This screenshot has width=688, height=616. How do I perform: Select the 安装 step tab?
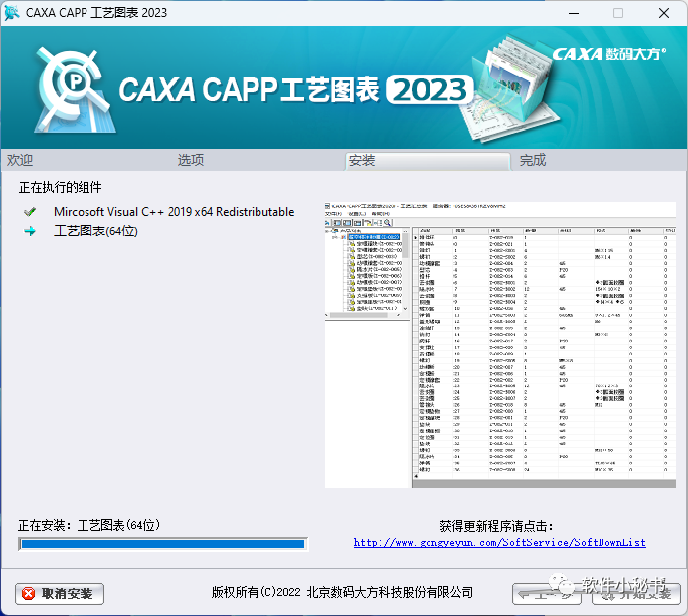click(x=428, y=161)
